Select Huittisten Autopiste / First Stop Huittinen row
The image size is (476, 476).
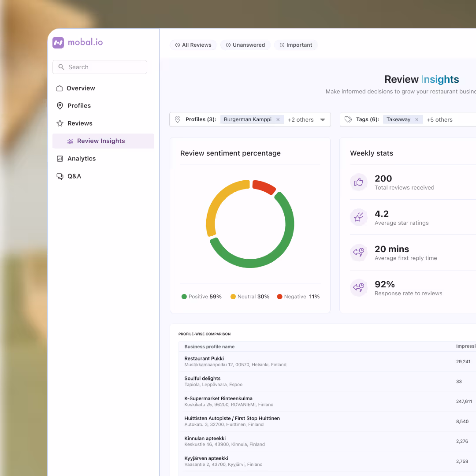(327, 421)
